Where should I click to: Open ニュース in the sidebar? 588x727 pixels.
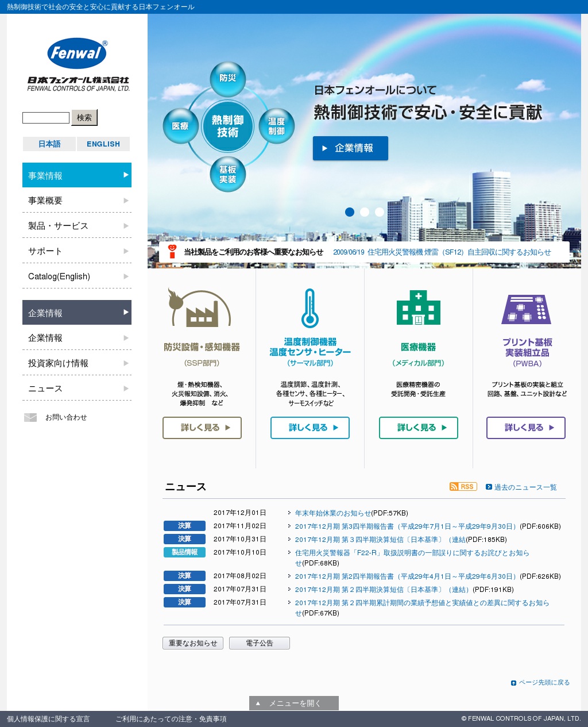77,388
